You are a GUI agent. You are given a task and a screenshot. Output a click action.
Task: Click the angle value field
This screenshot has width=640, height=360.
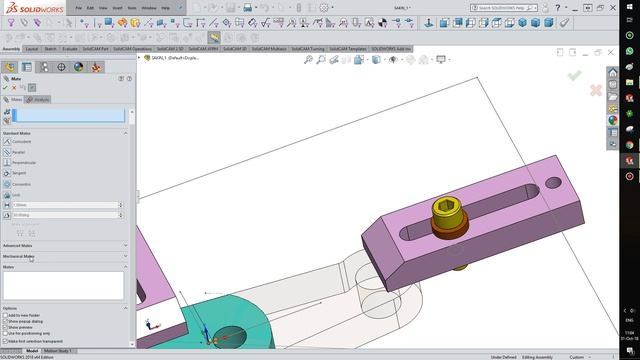(65, 215)
